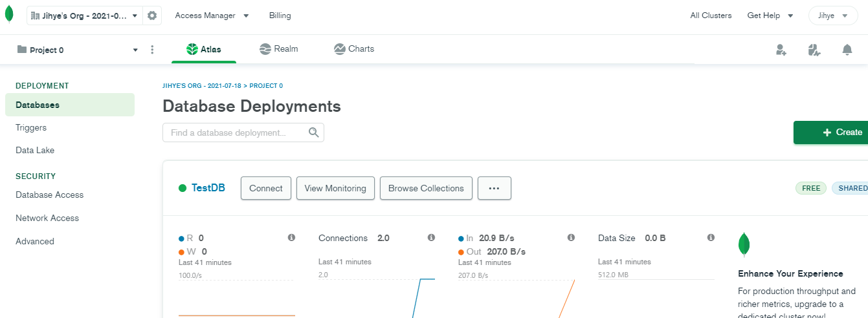Click the In 20.9 B/s value
868x318 pixels.
coord(497,238)
